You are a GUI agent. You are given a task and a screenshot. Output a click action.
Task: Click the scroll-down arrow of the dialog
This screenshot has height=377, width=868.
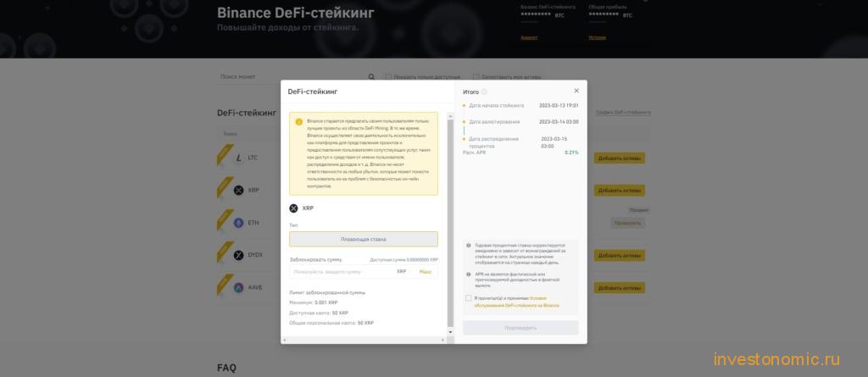coord(450,331)
